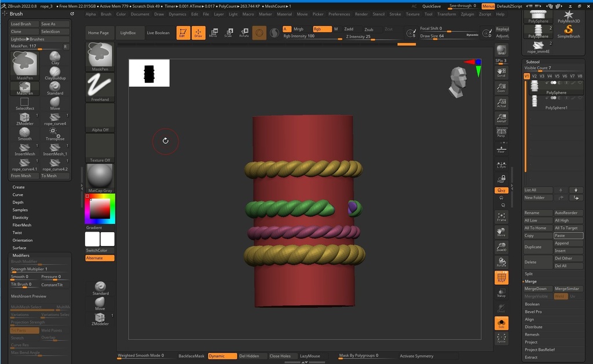Click the Duplicate subtool button
Image resolution: width=593 pixels, height=364 pixels.
pyautogui.click(x=537, y=247)
